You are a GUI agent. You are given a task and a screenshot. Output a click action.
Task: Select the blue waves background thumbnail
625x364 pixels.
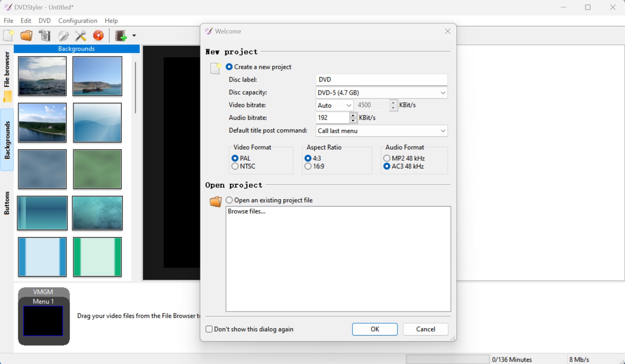(x=97, y=123)
